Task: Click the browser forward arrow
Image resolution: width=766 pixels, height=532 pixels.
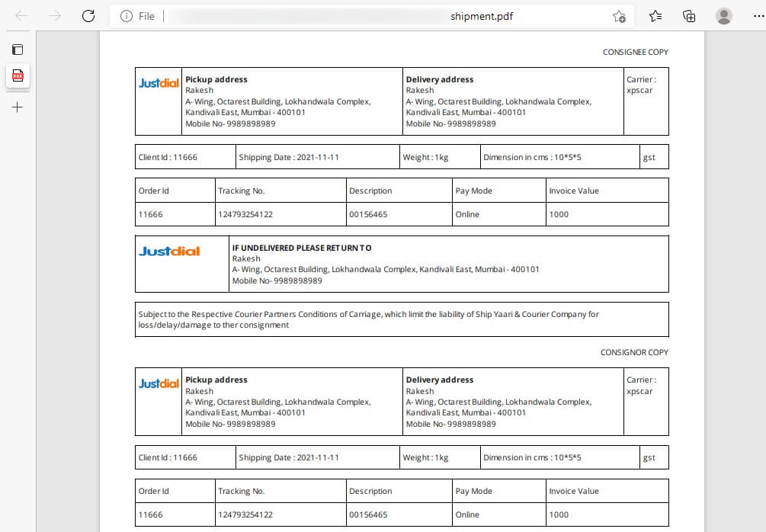Action: [x=55, y=16]
